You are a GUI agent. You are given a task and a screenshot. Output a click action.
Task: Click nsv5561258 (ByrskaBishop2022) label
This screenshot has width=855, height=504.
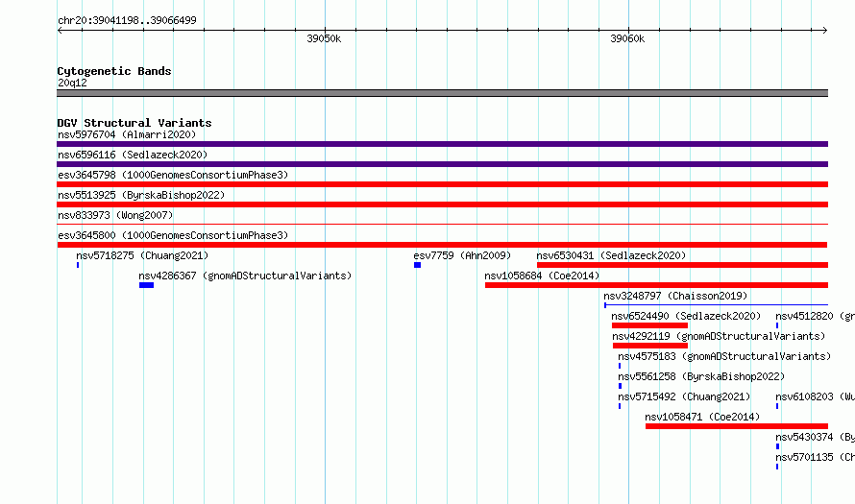click(x=701, y=376)
